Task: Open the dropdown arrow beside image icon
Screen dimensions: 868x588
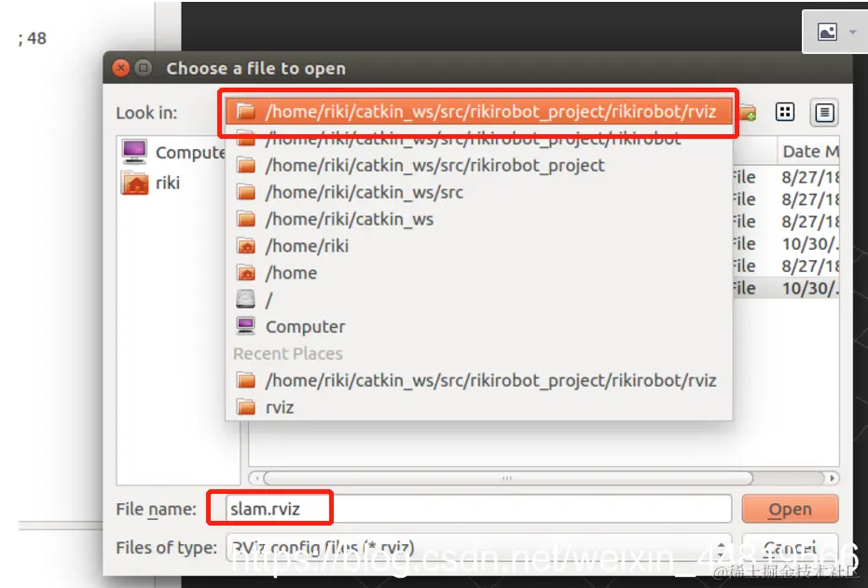Action: [x=852, y=33]
